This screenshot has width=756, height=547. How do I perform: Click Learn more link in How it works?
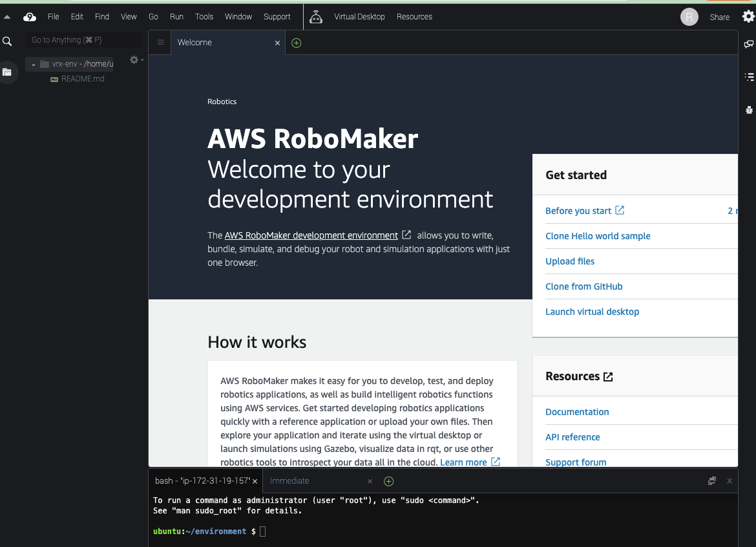click(463, 462)
